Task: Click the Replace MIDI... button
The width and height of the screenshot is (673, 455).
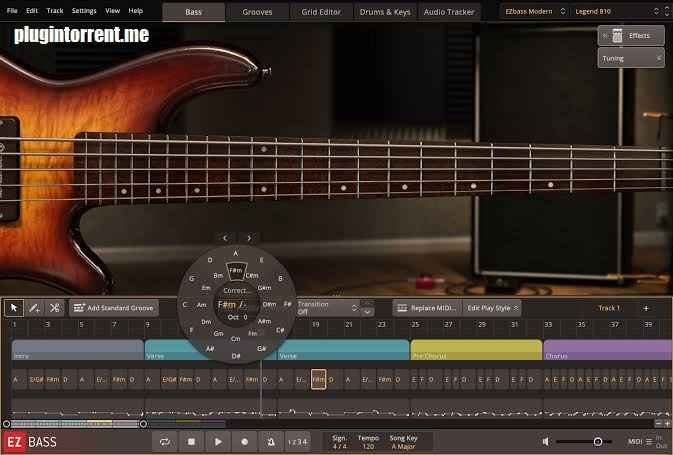Action: click(x=427, y=308)
